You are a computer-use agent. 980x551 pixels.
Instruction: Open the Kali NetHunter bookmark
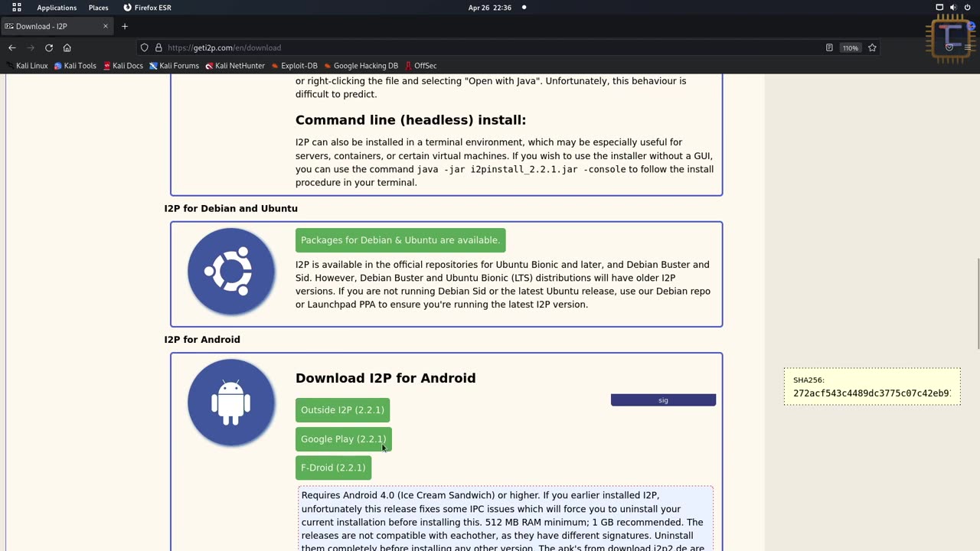(x=235, y=66)
